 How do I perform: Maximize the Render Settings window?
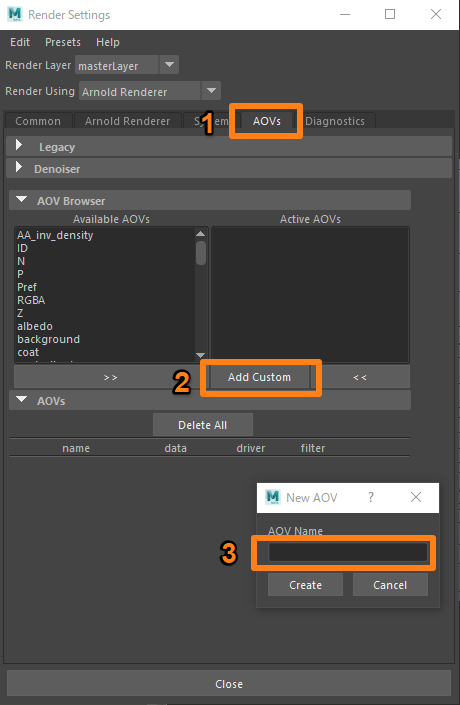pyautogui.click(x=390, y=14)
